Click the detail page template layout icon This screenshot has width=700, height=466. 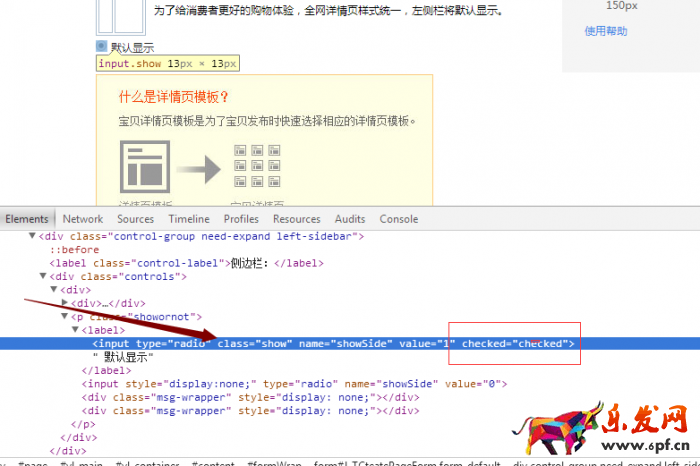pos(145,166)
